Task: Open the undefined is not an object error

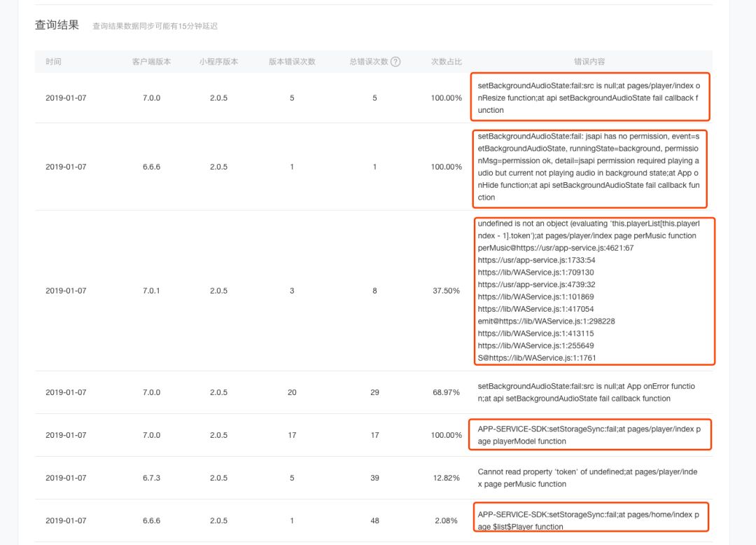Action: pos(589,291)
